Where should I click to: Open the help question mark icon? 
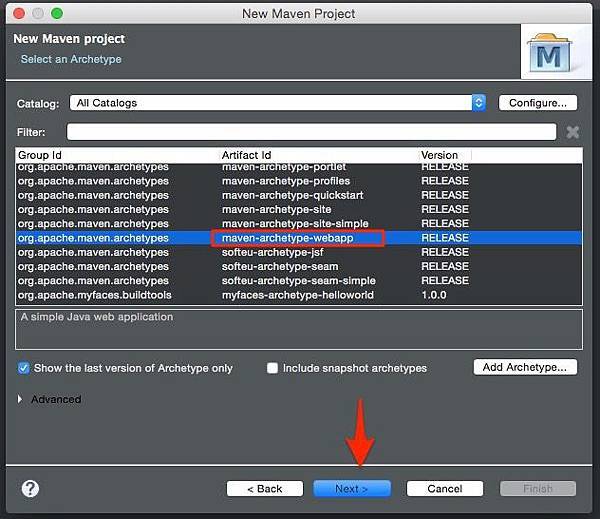[30, 488]
